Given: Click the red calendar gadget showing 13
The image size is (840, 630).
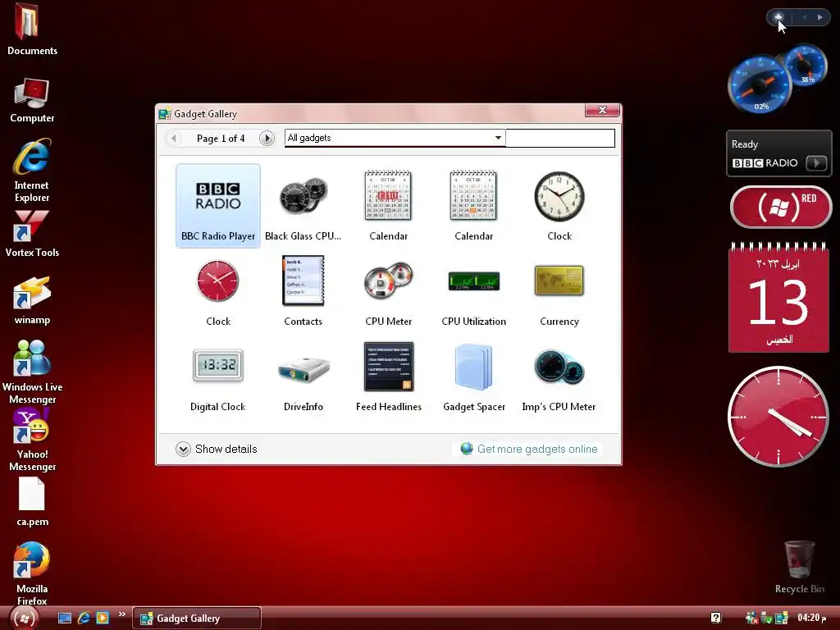Looking at the screenshot, I should 779,298.
